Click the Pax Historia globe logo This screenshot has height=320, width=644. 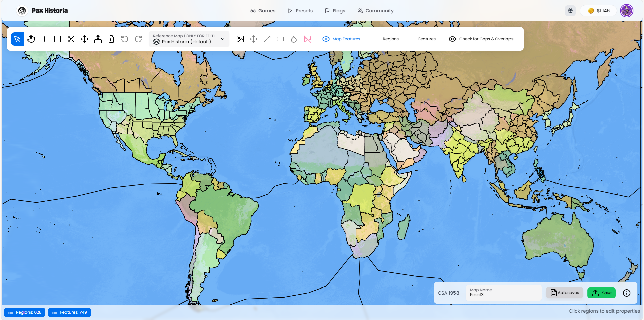(22, 11)
